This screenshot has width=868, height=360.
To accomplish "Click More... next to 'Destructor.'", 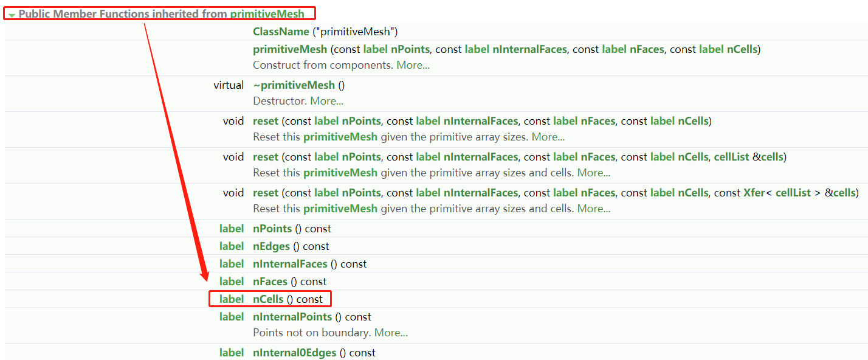I will click(326, 101).
